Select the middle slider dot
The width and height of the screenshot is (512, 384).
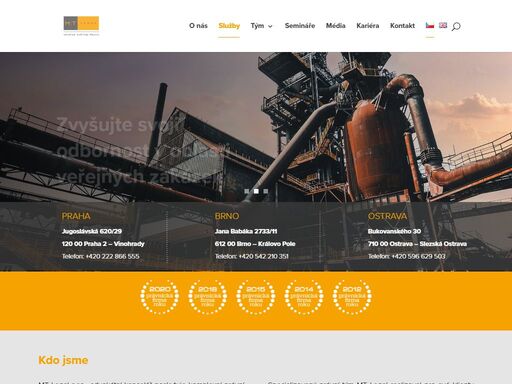[256, 191]
